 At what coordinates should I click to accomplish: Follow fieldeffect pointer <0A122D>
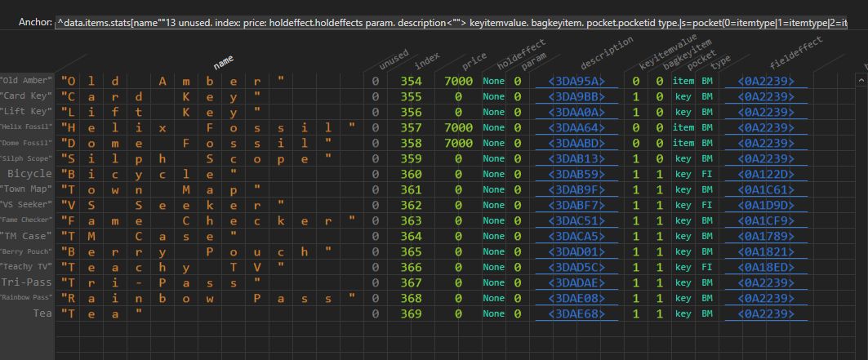[x=766, y=174]
